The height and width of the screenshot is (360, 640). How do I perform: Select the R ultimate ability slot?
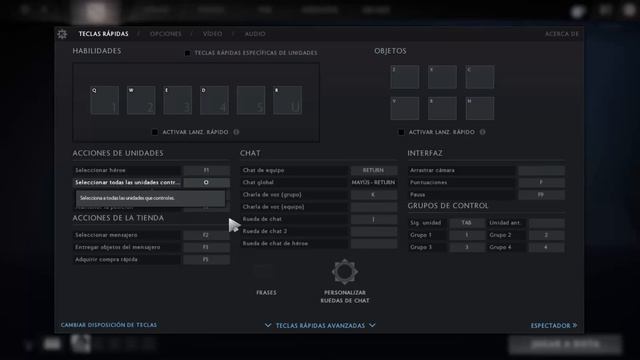pyautogui.click(x=288, y=100)
